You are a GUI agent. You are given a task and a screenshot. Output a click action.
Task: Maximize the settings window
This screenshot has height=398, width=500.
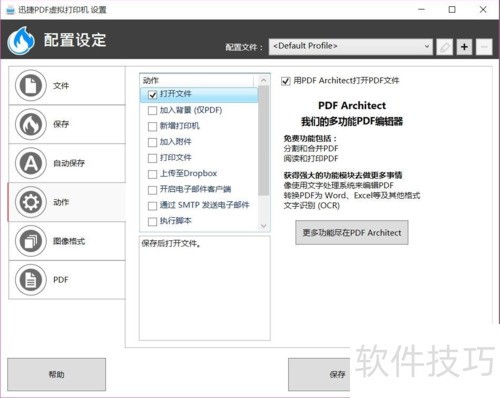tap(452, 10)
